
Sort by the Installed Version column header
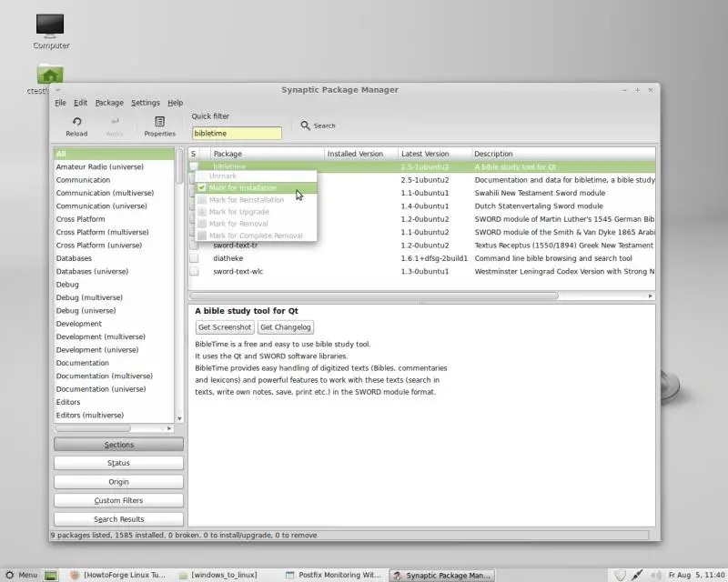[x=360, y=154]
